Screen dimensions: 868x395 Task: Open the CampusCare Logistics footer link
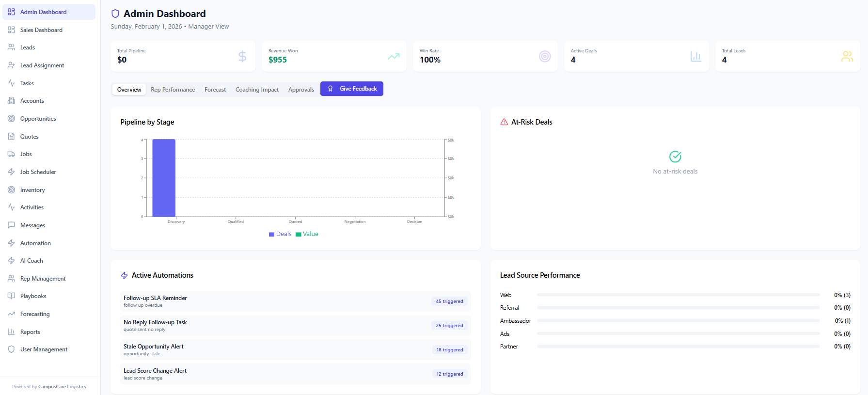pyautogui.click(x=62, y=387)
